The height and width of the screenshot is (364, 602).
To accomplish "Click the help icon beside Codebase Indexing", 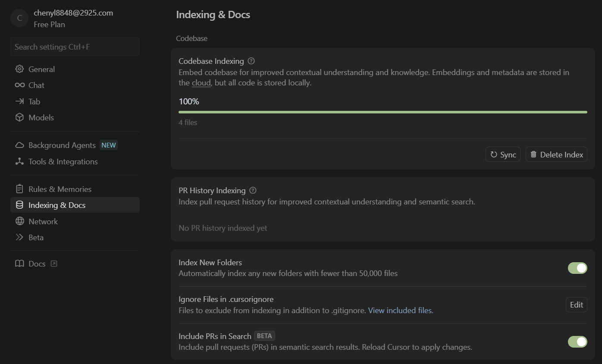I will click(x=251, y=61).
